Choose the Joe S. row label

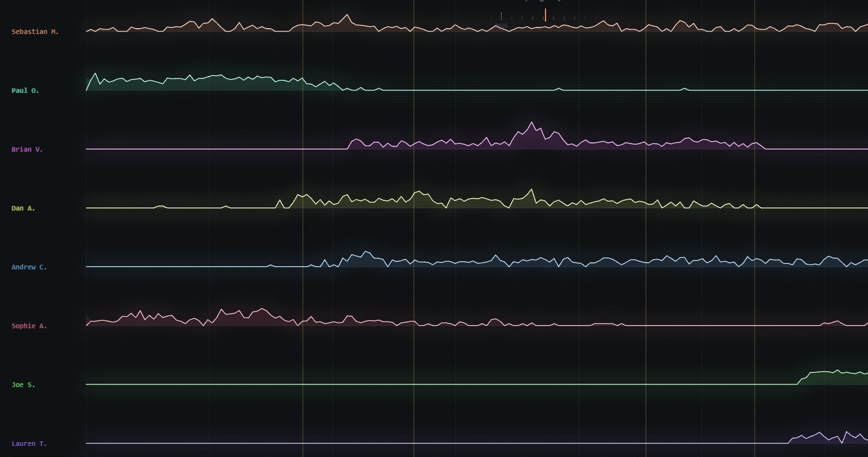pyautogui.click(x=24, y=385)
